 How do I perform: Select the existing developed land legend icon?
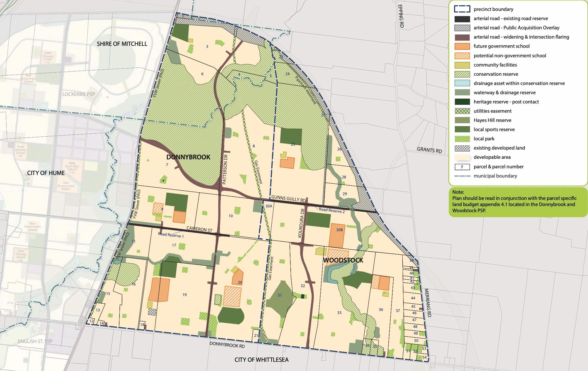click(x=462, y=148)
